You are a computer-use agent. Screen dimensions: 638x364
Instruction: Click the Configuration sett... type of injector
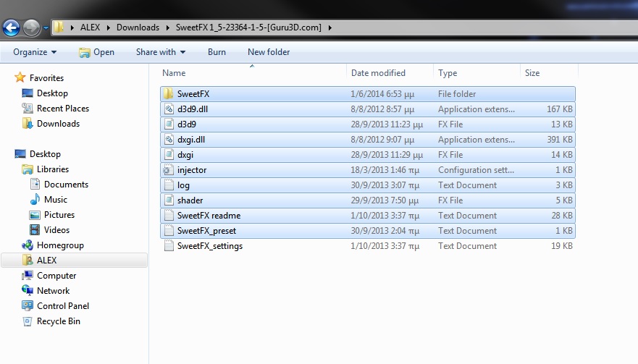[476, 170]
